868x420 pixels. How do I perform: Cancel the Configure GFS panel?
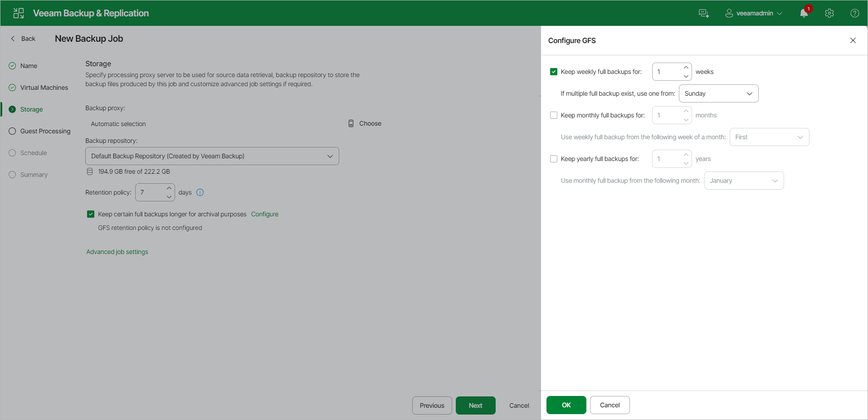click(610, 405)
